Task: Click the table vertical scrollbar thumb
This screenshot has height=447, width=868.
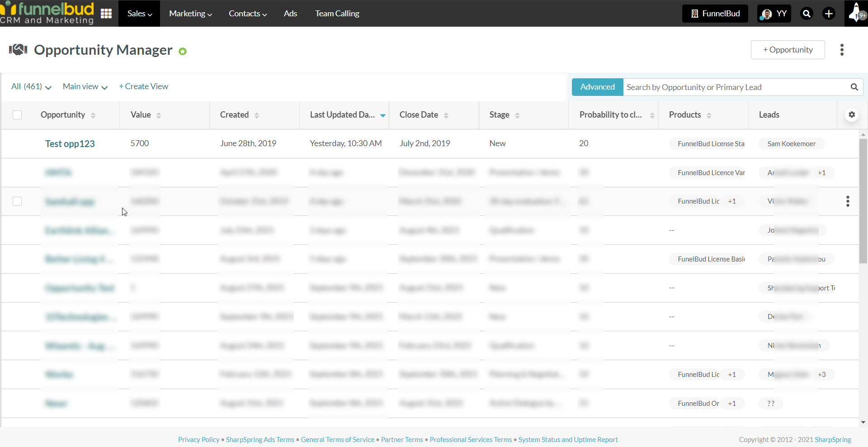Action: coord(863,201)
